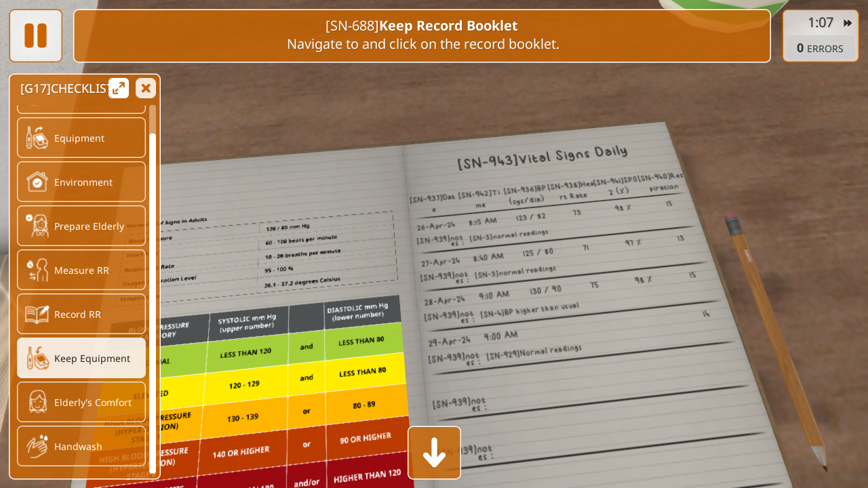
Task: Click the green Less Than 120 cell
Action: pos(245,352)
